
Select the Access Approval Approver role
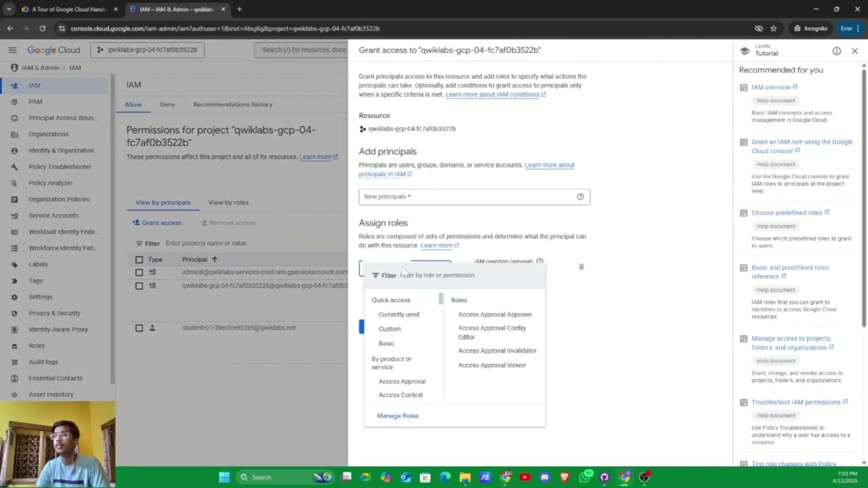click(x=495, y=314)
